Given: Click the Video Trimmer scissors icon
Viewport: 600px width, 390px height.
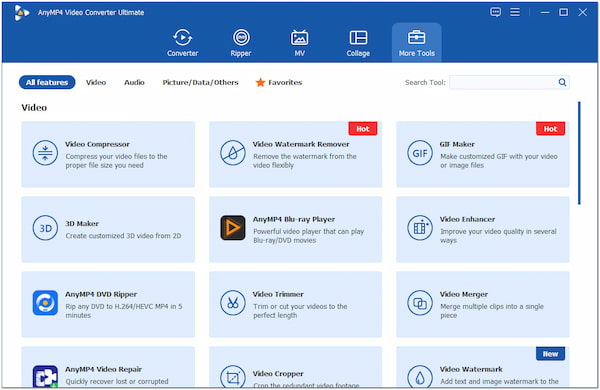Looking at the screenshot, I should point(233,303).
